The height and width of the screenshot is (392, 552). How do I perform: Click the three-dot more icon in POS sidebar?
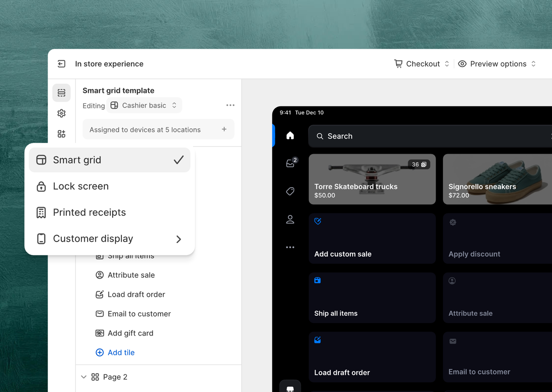coord(290,247)
